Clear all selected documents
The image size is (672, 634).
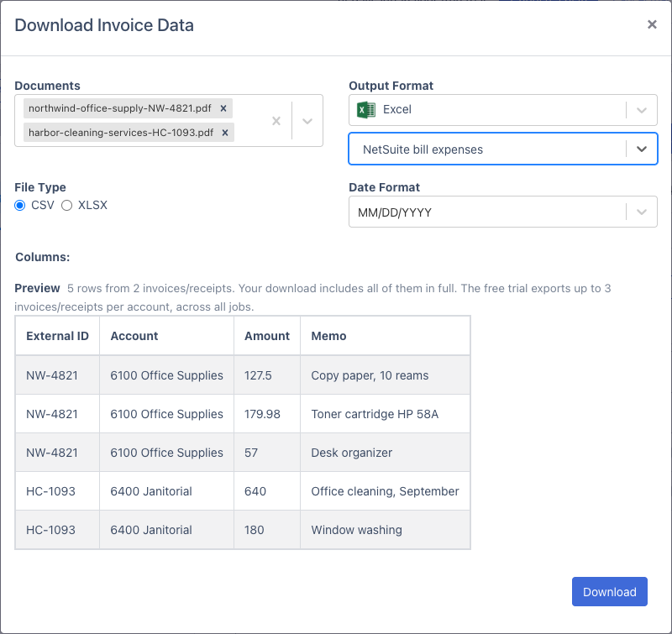point(276,121)
